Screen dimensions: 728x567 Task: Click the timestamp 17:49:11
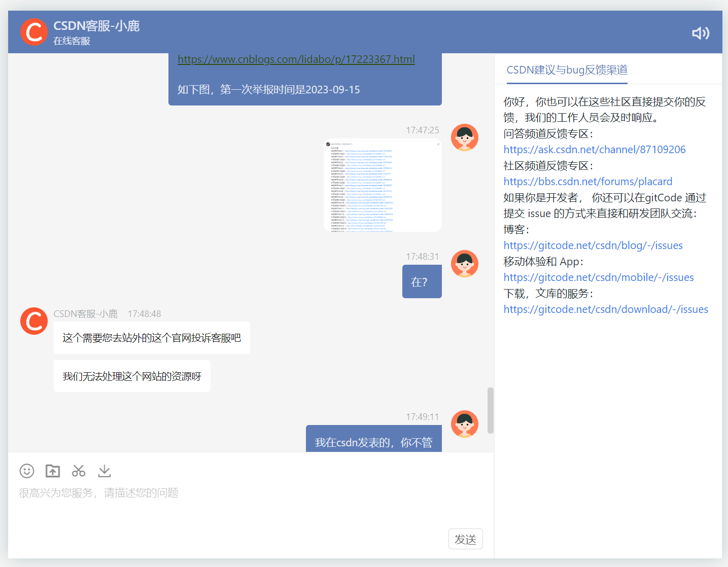click(x=423, y=417)
